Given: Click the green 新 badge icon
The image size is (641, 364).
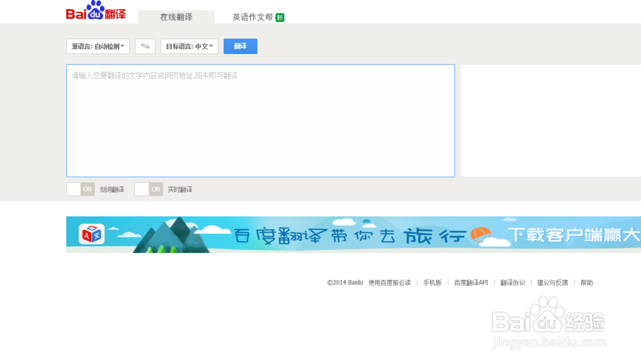Looking at the screenshot, I should point(280,17).
